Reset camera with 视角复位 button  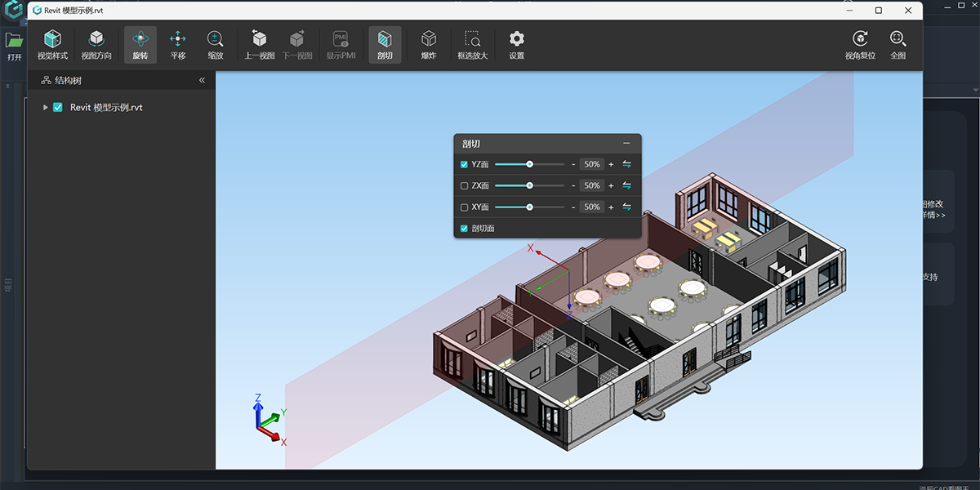click(860, 44)
